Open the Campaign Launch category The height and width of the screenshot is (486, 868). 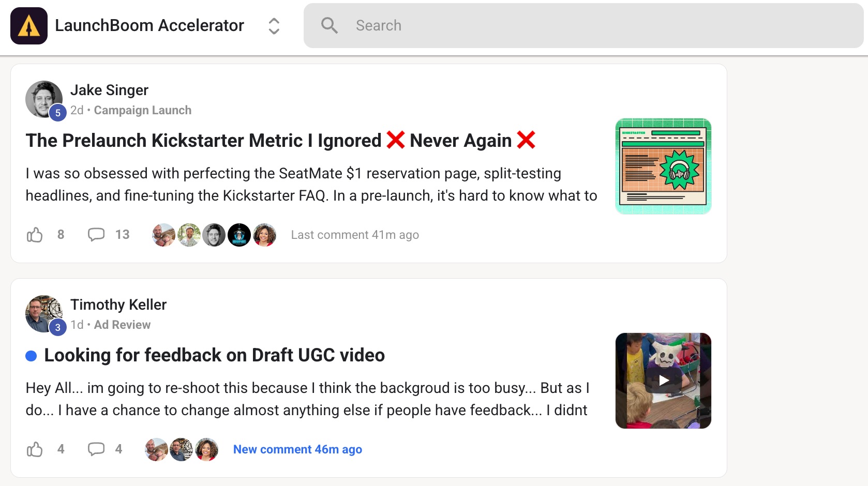pyautogui.click(x=143, y=110)
